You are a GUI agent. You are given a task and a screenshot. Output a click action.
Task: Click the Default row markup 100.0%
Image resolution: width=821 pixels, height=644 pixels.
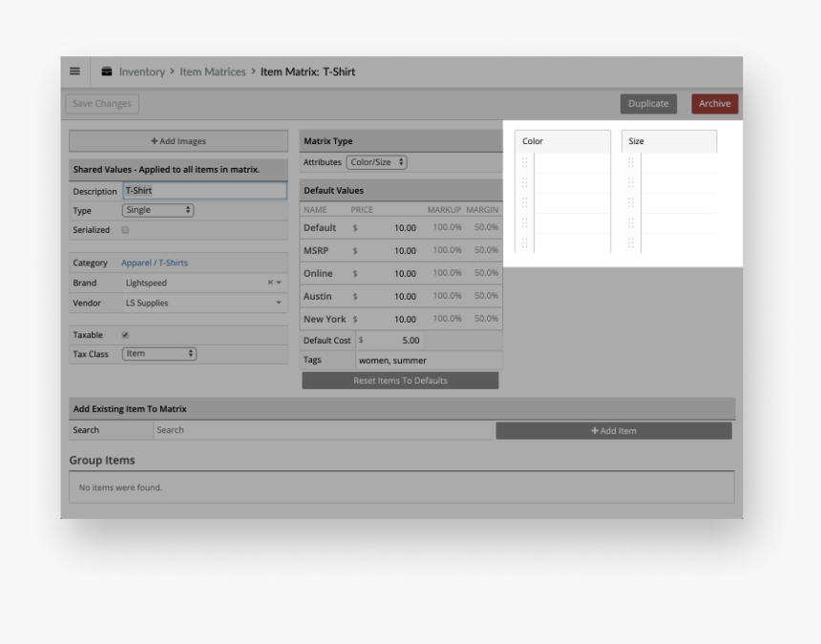click(447, 227)
